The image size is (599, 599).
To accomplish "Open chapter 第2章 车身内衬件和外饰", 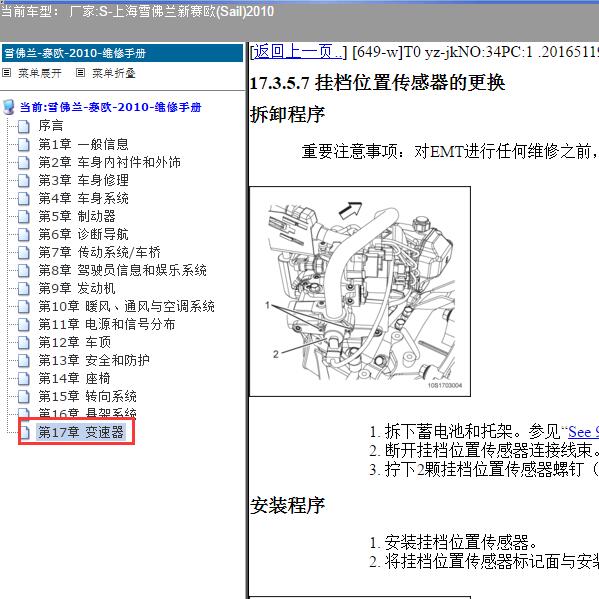I will tap(109, 162).
